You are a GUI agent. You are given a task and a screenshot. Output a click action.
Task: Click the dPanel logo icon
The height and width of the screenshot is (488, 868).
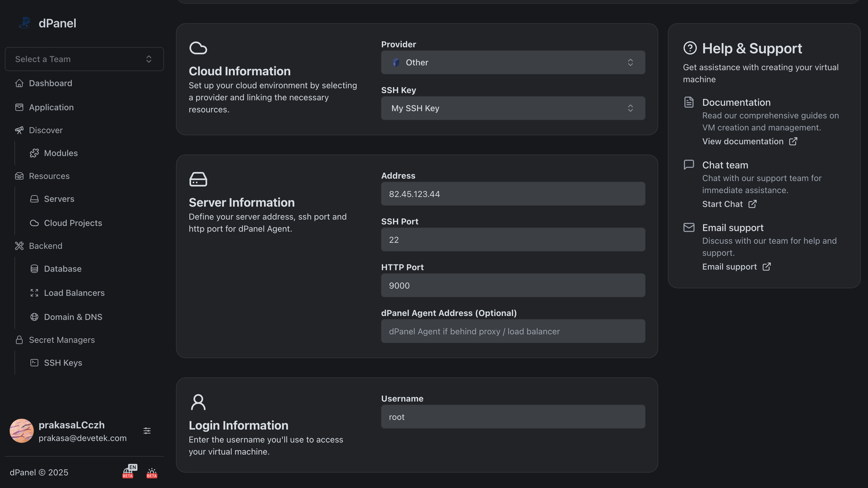[x=25, y=23]
